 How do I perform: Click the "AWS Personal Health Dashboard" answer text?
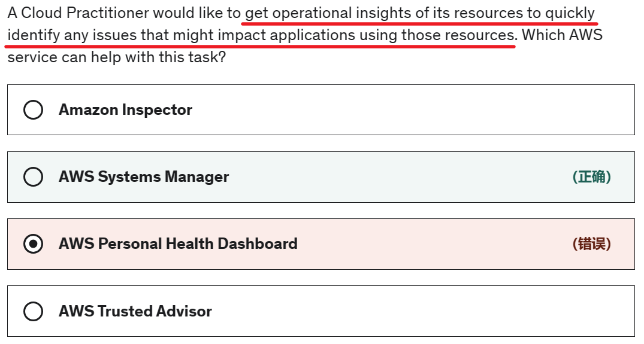(x=178, y=244)
